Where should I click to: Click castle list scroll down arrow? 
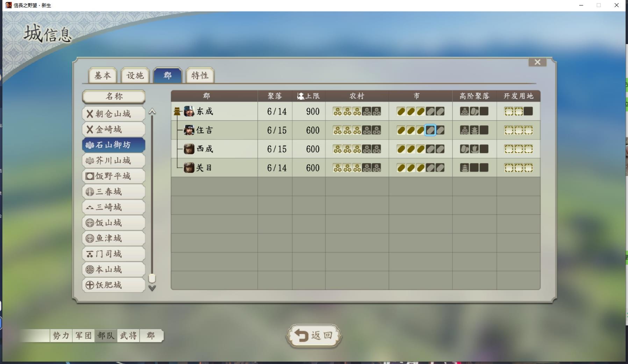[152, 288]
